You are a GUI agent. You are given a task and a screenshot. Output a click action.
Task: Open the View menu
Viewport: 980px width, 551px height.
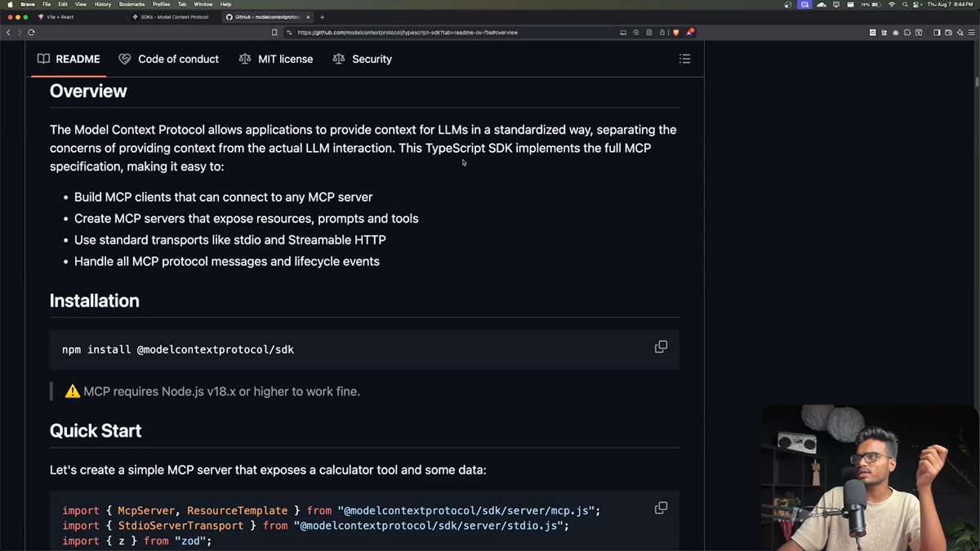81,4
